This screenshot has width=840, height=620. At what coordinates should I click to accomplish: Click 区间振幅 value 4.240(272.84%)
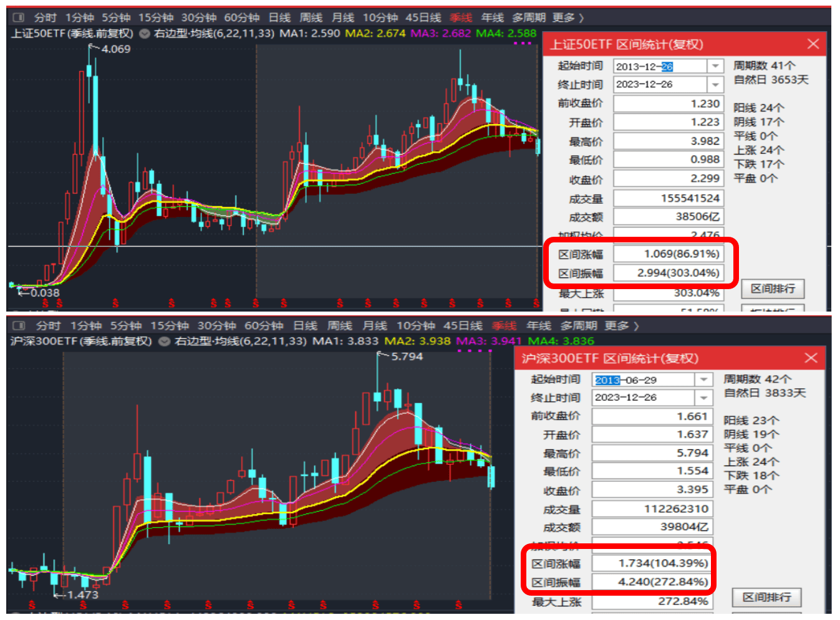coord(652,581)
